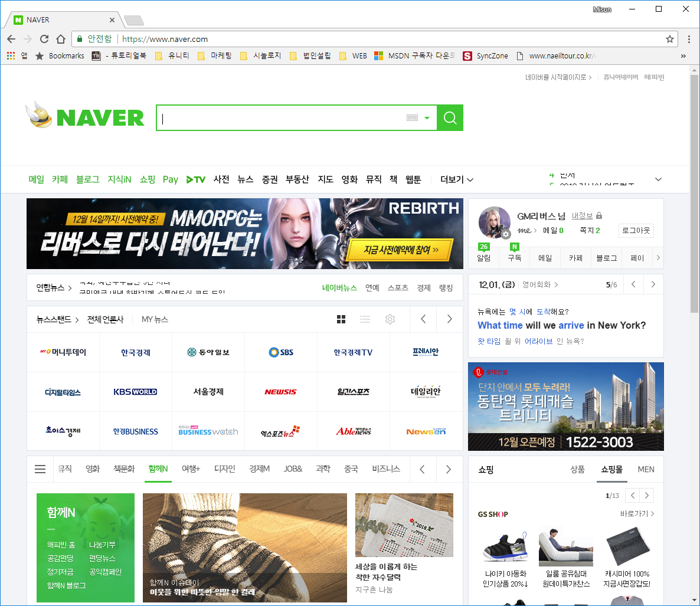Click the lock icon next to 내정보

599,215
